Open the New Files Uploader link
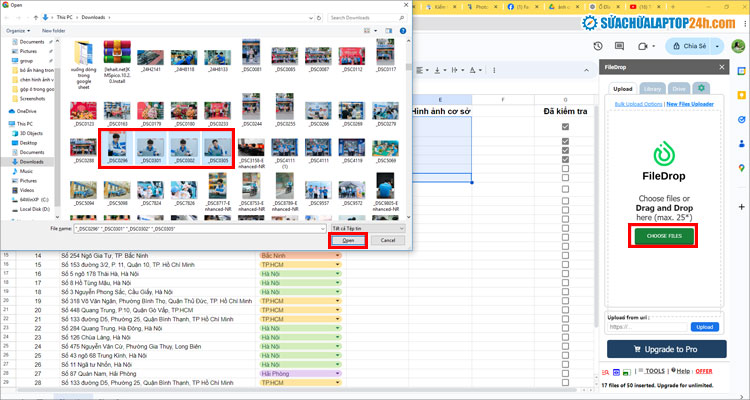750x400 pixels. 690,104
